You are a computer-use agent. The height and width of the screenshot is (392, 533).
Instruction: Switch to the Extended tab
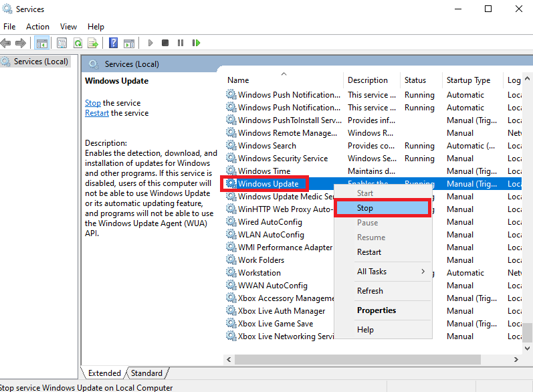point(104,373)
